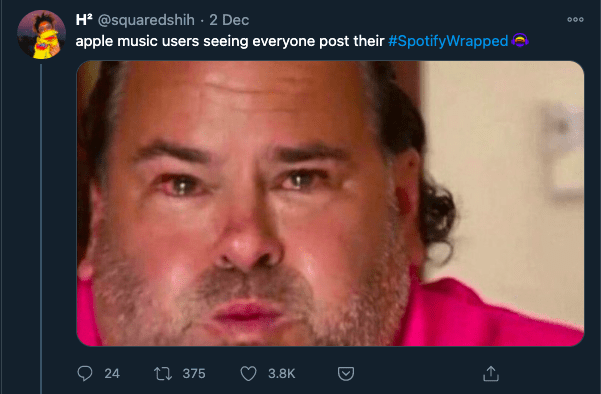
Task: Click the tweet text about apple music users
Action: pos(230,41)
